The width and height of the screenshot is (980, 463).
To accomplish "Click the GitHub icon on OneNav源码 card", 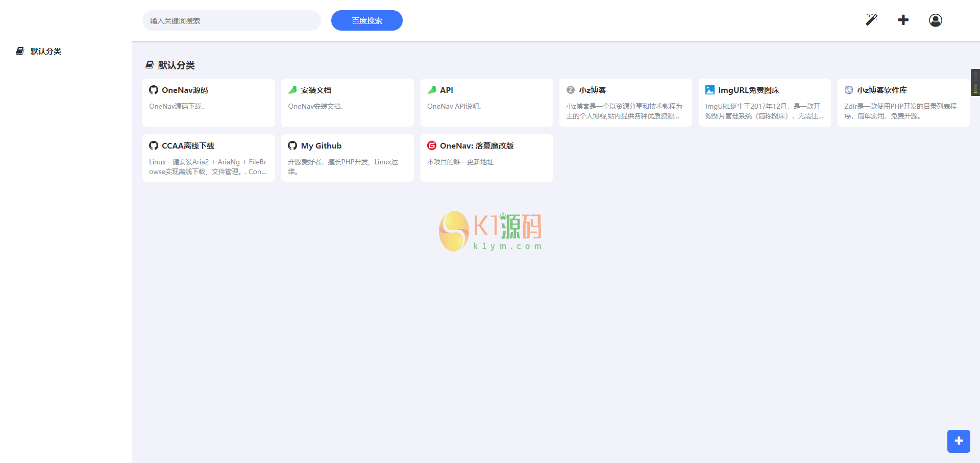I will [x=154, y=90].
